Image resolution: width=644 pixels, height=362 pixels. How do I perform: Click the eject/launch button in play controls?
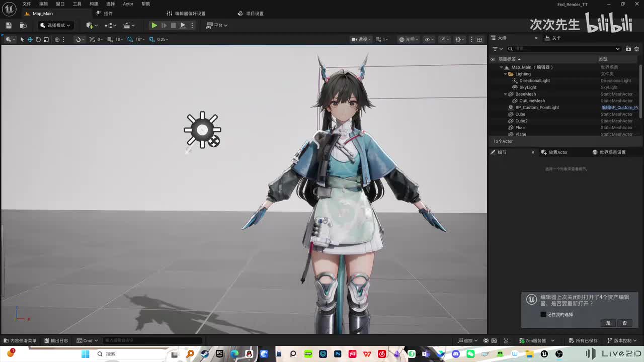pos(183,25)
